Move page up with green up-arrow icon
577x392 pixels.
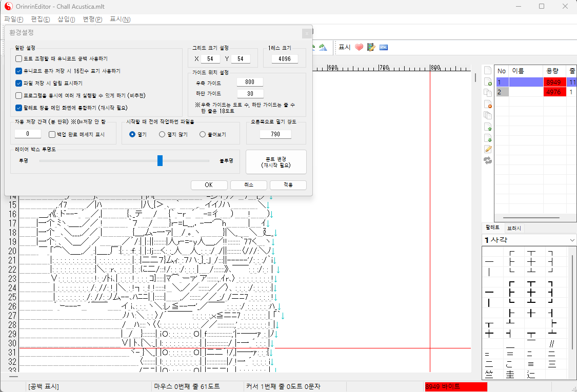[488, 127]
